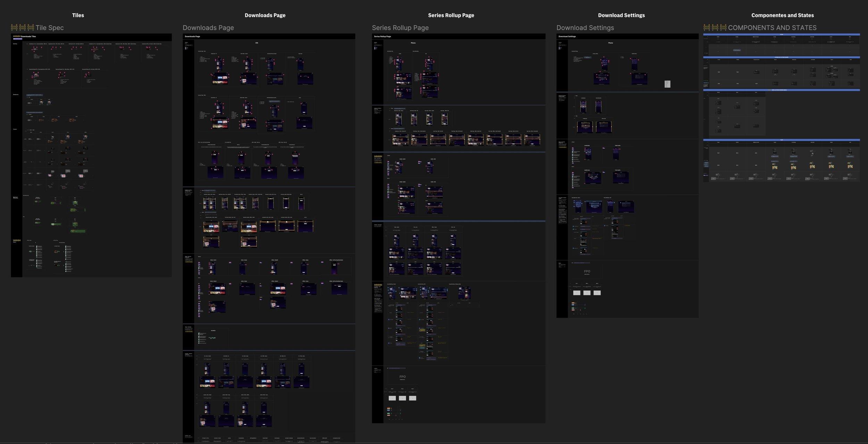Click caution-stripe icon beside 'COMPONENTS AND STATES'
Viewport: 868px width, 444px height.
click(x=715, y=27)
